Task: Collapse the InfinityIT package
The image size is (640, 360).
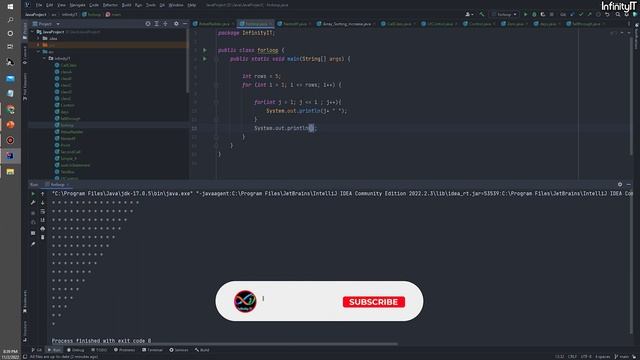Action: pos(44,58)
